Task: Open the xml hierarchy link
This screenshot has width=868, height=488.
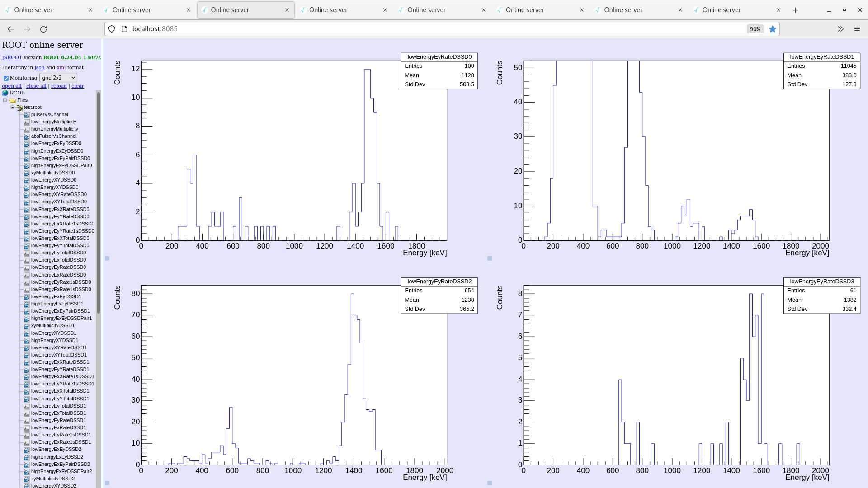Action: pos(61,67)
